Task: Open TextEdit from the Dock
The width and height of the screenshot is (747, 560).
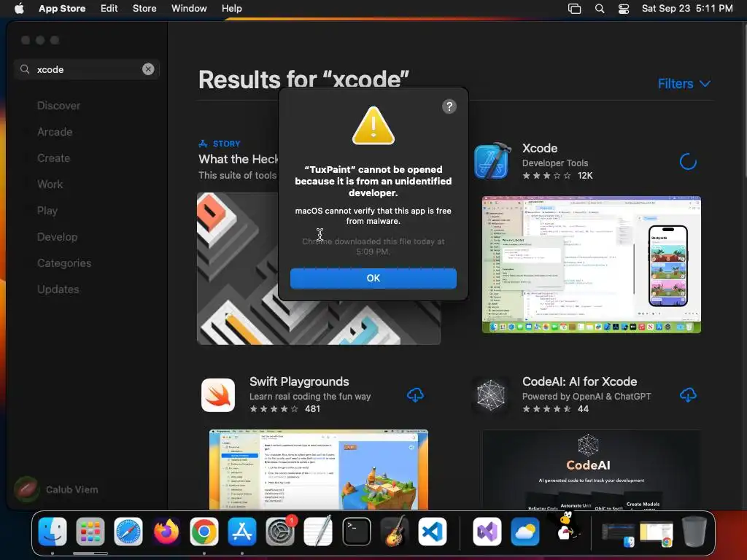Action: click(318, 532)
